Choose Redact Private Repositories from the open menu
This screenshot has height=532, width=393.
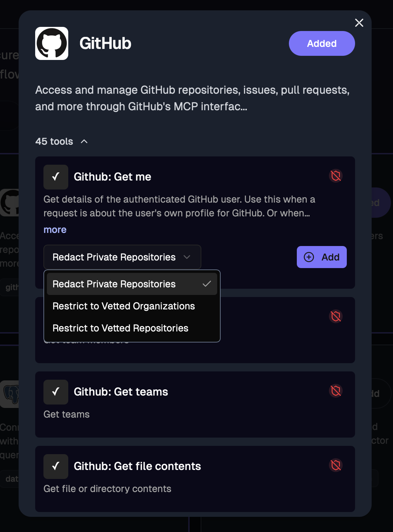(x=114, y=284)
